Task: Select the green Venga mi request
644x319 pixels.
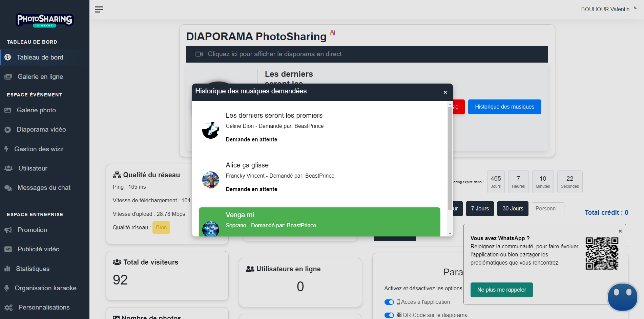Action: pos(319,222)
